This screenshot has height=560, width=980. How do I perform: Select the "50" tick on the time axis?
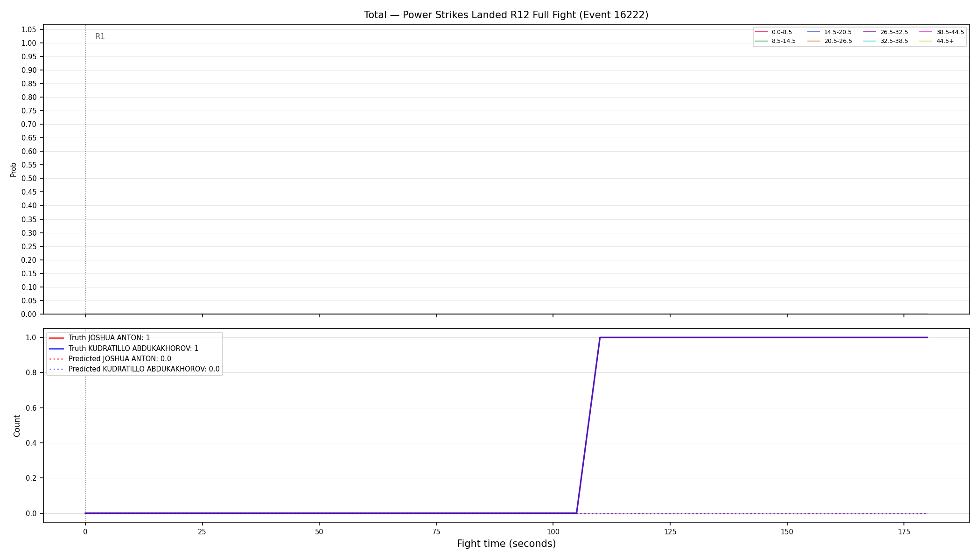coord(319,532)
